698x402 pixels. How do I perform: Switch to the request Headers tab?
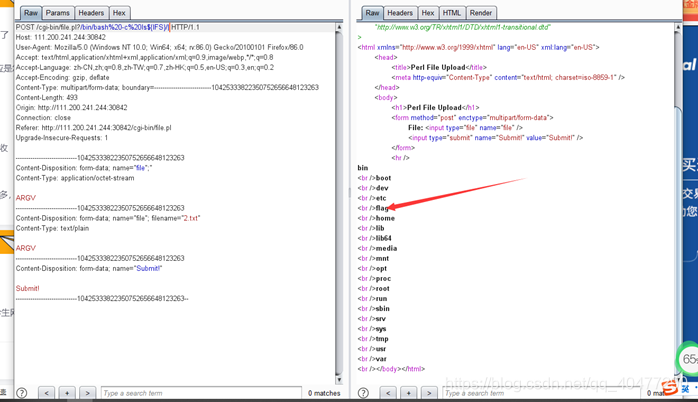pos(91,13)
